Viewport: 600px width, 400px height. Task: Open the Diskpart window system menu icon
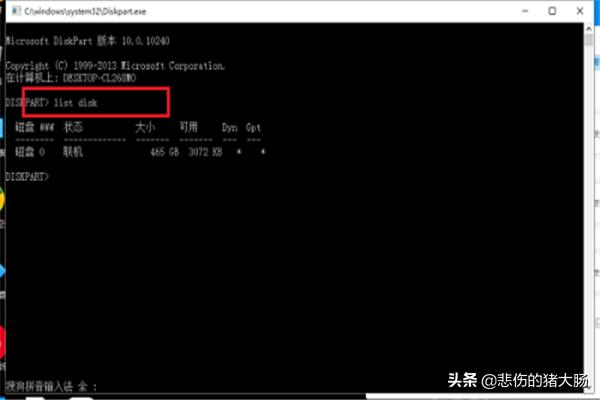click(16, 11)
